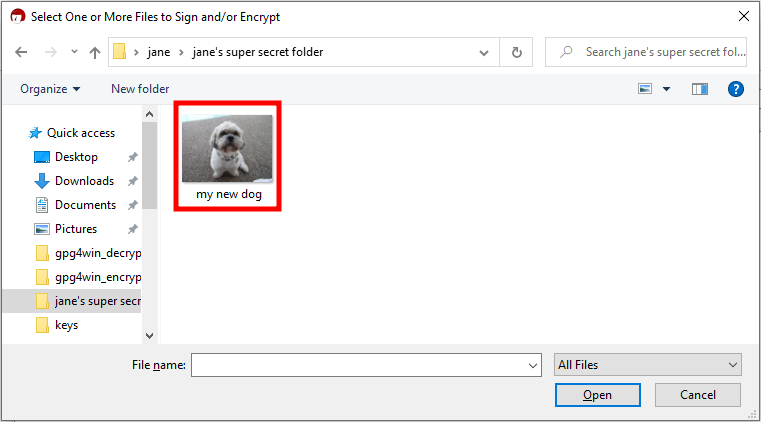
Task: Click the Back navigation arrow
Action: (21, 52)
